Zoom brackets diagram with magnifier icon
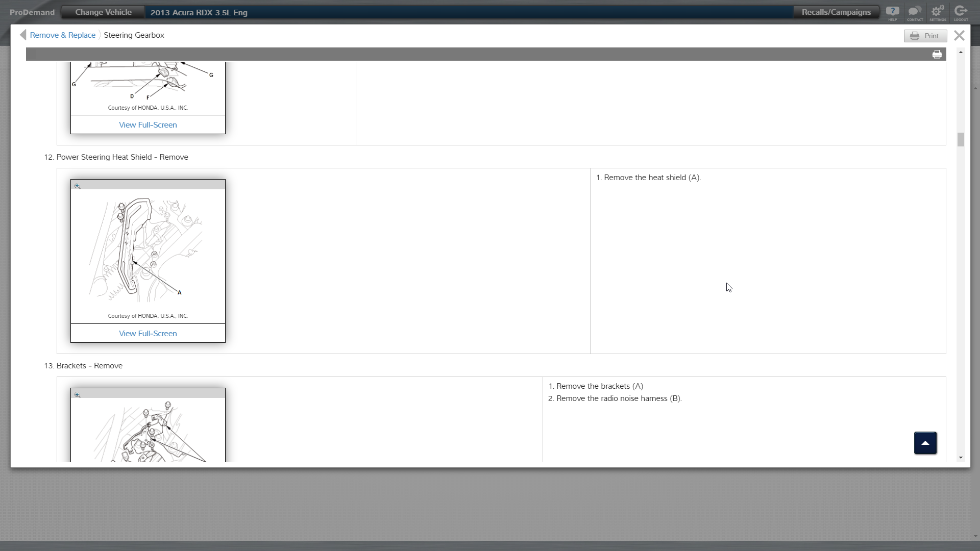The image size is (980, 551). [x=77, y=394]
